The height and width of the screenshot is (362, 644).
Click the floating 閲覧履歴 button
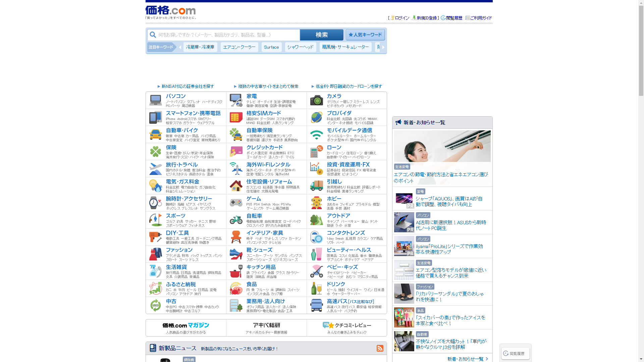point(515,353)
